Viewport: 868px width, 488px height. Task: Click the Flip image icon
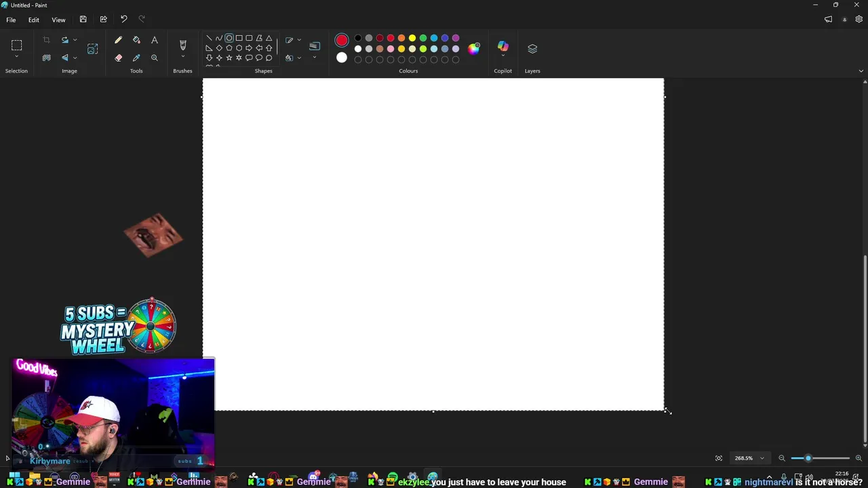[x=65, y=58]
